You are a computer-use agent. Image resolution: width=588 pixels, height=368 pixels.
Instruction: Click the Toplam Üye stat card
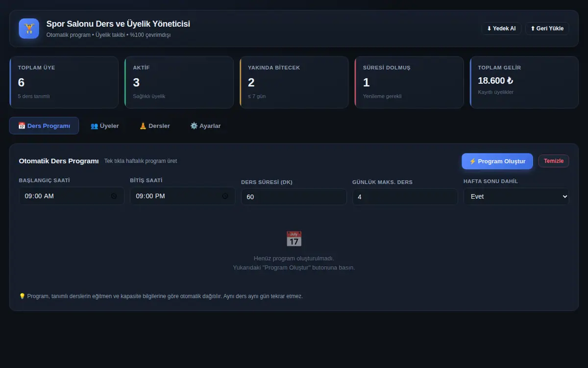pos(64,82)
